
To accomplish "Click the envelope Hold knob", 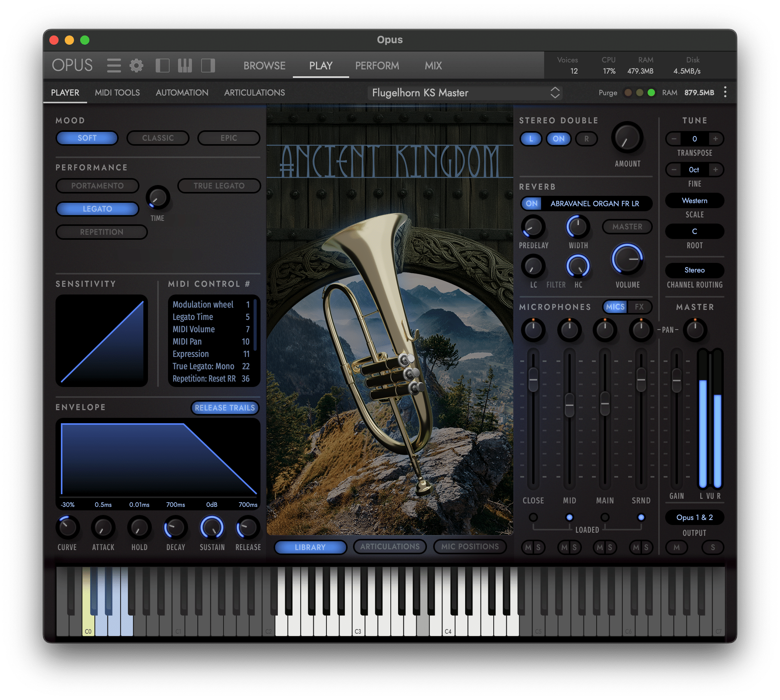I will pos(139,527).
